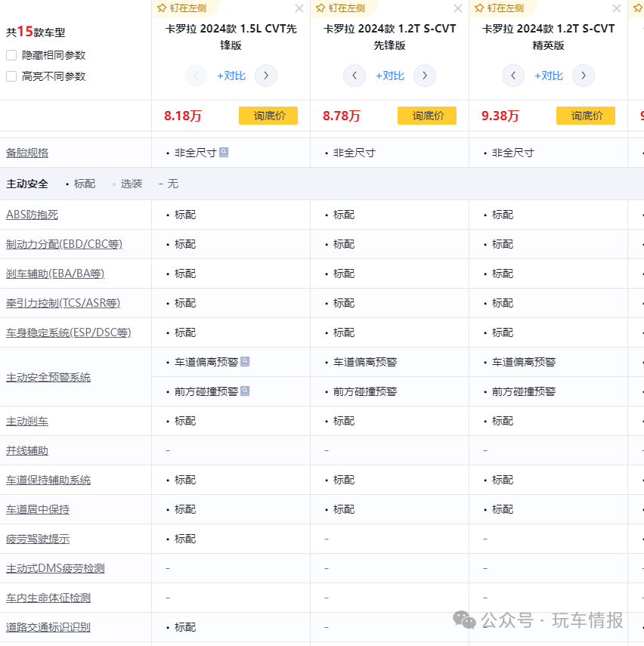This screenshot has height=646, width=644.
Task: Open the 牵引力控制(TCS/ASR等) link
Action: coord(63,303)
